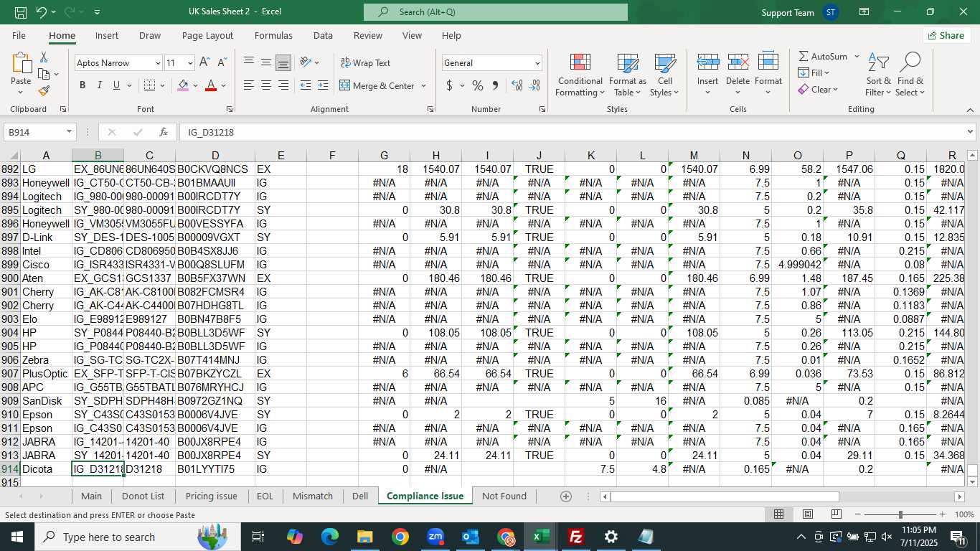This screenshot has width=980, height=551.
Task: Toggle Wrap Text
Action: tap(365, 62)
